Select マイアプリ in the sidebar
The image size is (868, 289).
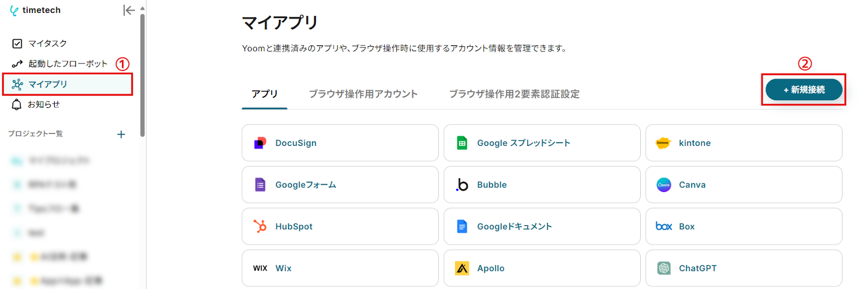click(48, 84)
